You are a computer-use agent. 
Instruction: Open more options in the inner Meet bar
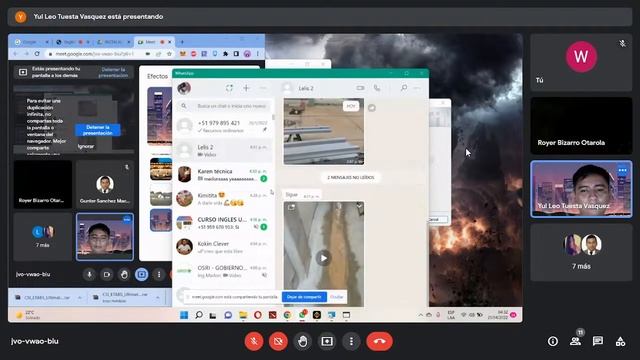pos(159,275)
